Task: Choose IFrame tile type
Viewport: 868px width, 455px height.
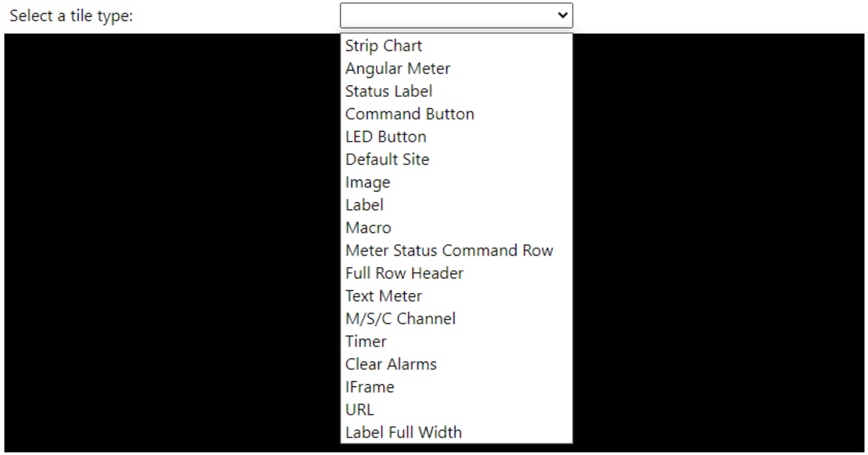Action: pos(370,387)
